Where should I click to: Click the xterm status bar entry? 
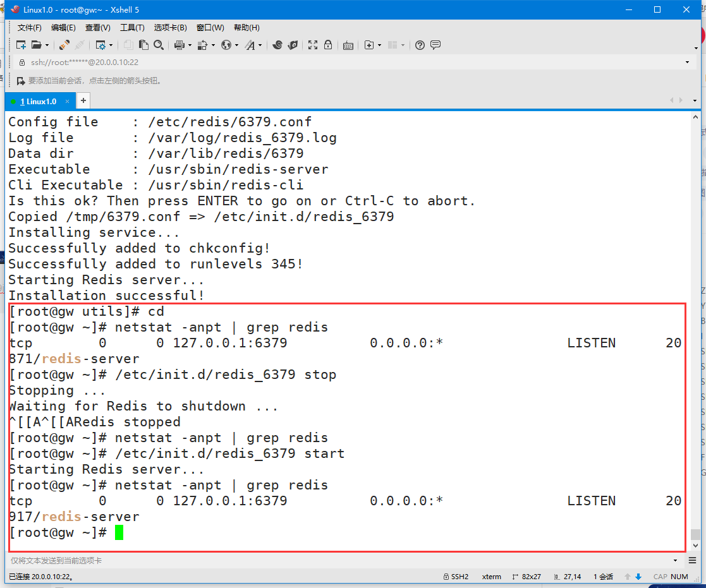(x=491, y=576)
